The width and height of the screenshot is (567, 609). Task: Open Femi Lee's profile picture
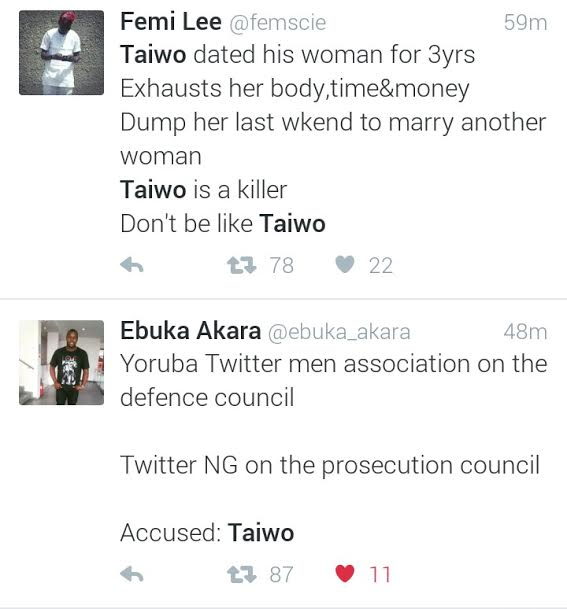click(x=61, y=52)
